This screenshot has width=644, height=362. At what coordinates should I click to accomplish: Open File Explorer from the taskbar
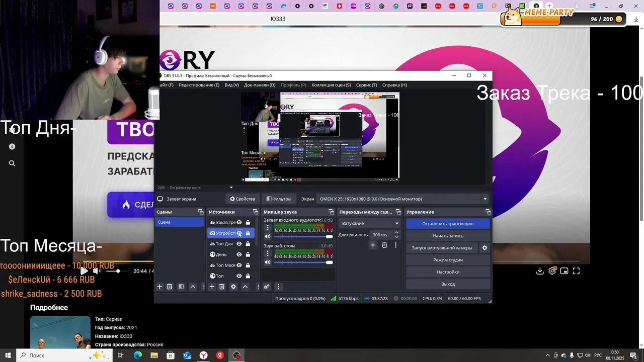(154, 355)
